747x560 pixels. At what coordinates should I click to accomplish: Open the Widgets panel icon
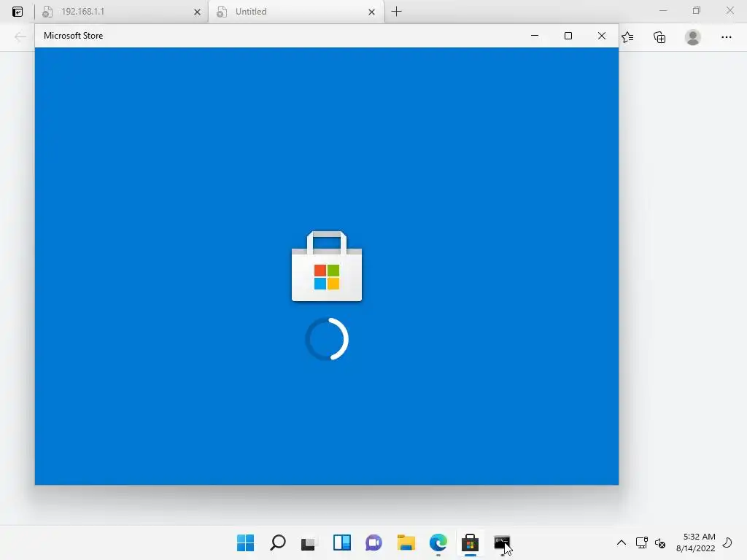point(342,542)
